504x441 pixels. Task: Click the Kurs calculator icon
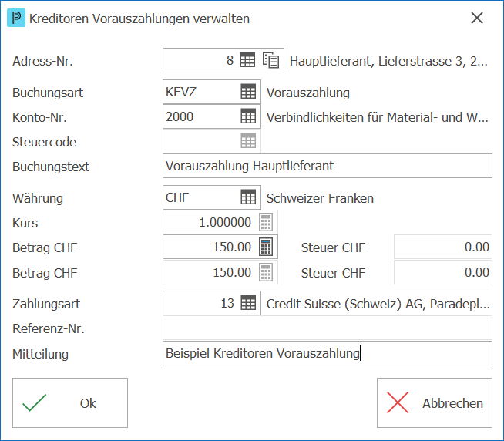(x=266, y=222)
